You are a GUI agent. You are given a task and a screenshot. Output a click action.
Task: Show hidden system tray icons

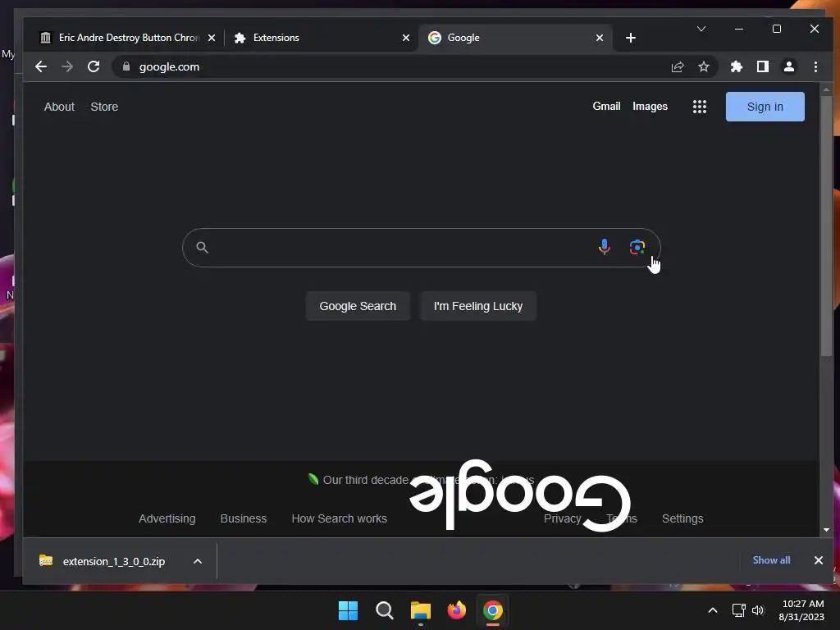coord(713,610)
